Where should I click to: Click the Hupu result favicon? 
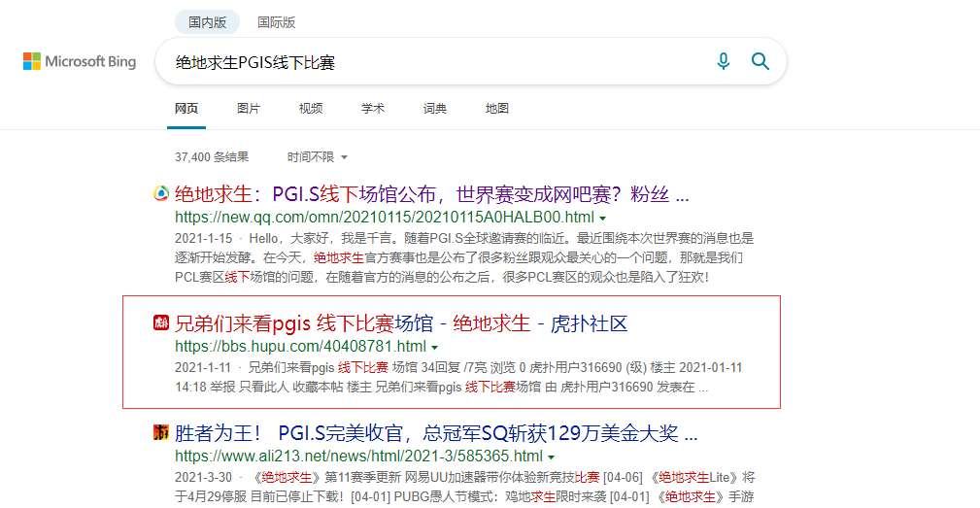[x=161, y=322]
